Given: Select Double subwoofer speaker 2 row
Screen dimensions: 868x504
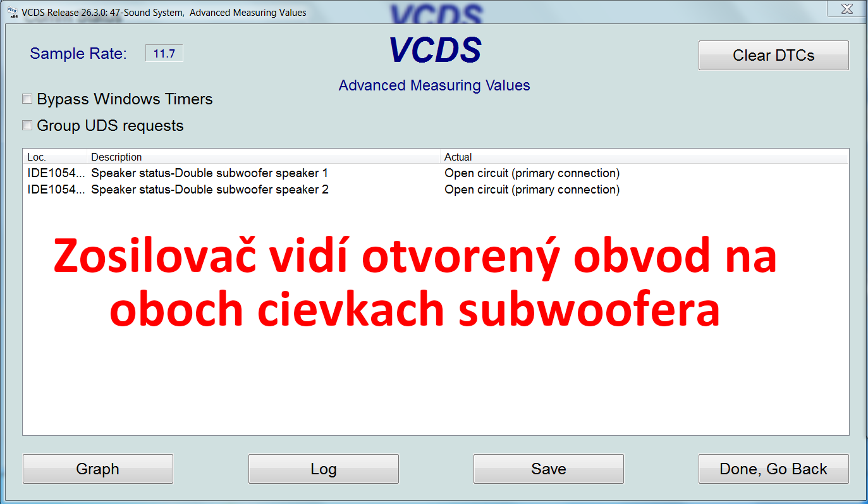Looking at the screenshot, I should click(436, 190).
